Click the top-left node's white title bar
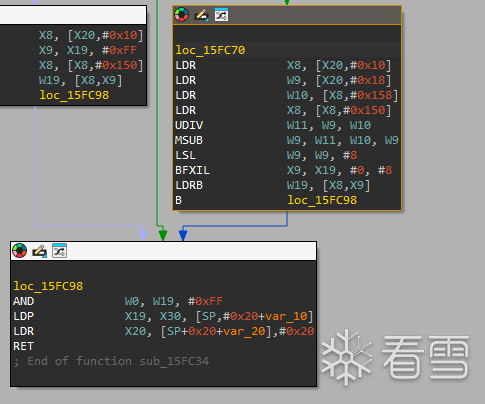The height and width of the screenshot is (404, 485). [x=73, y=15]
